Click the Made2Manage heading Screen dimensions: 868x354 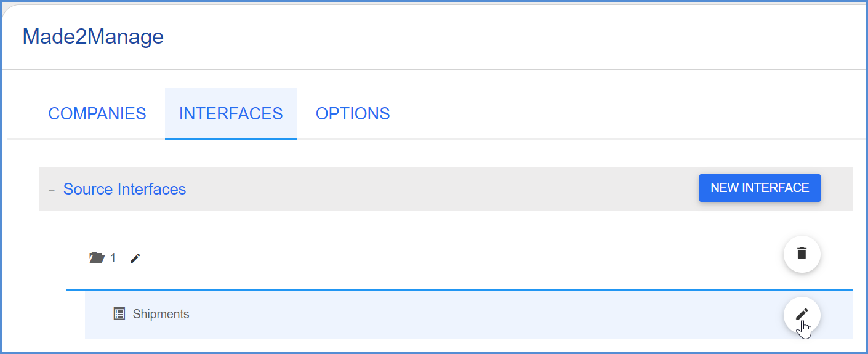(x=93, y=37)
